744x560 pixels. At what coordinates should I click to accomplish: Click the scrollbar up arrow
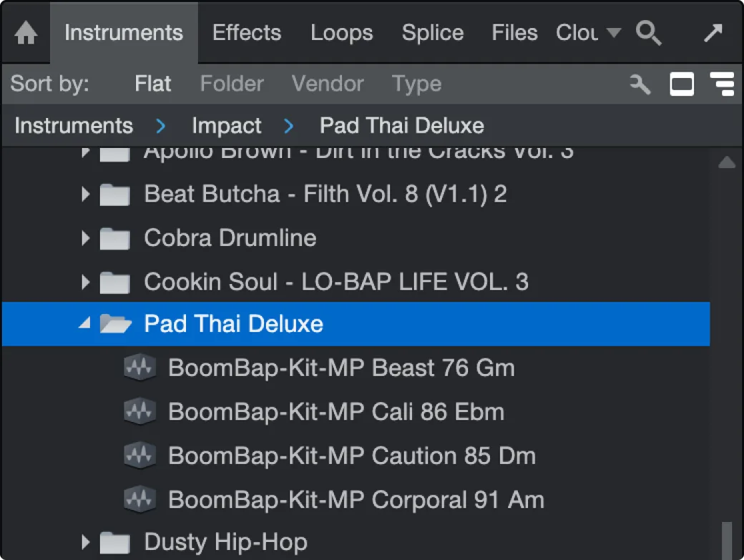tap(726, 162)
